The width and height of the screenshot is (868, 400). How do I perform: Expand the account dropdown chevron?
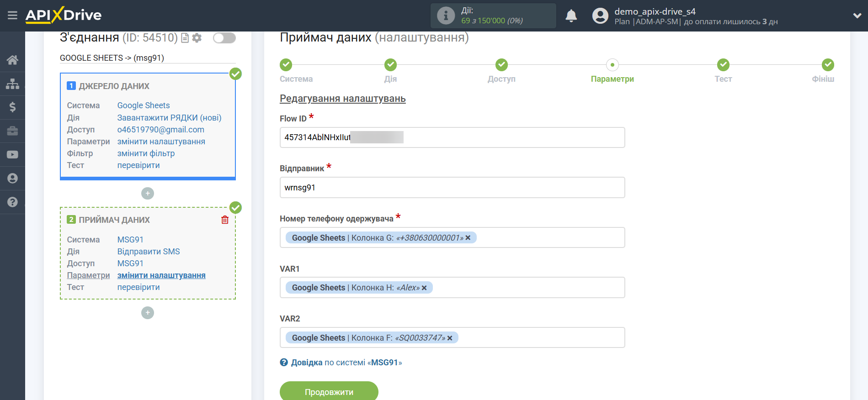pyautogui.click(x=857, y=16)
